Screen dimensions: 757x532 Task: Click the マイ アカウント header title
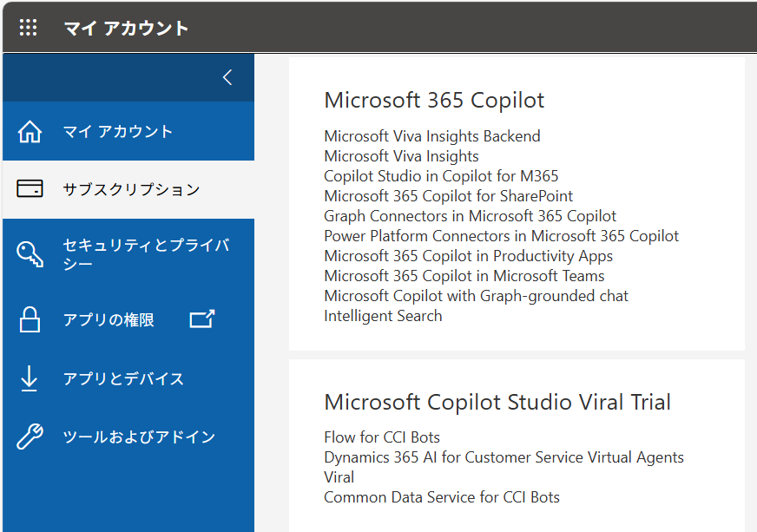click(x=126, y=28)
